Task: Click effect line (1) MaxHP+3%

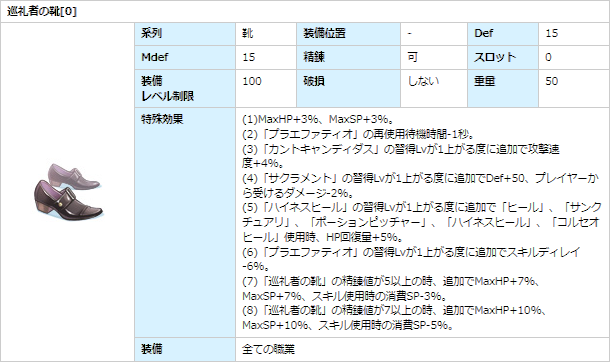Action: click(319, 119)
